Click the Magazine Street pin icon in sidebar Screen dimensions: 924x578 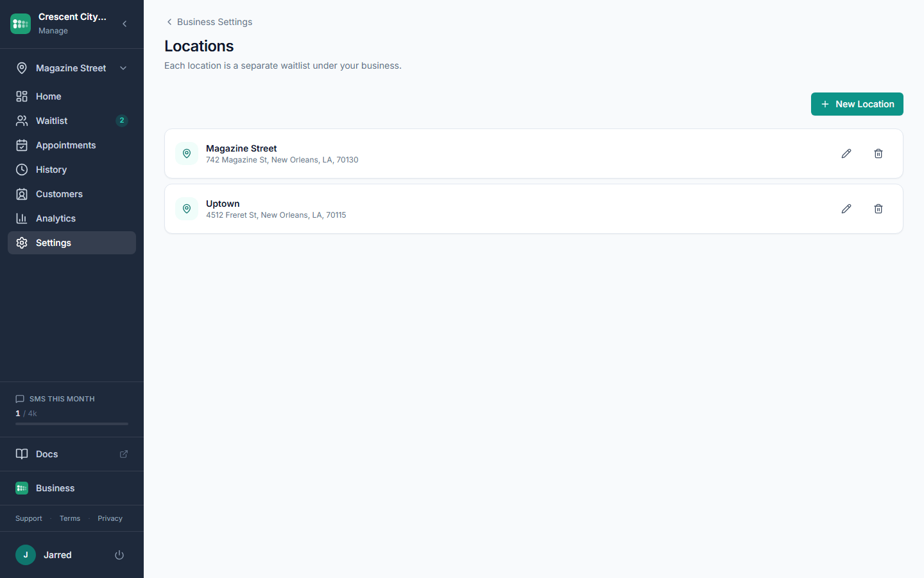coord(22,68)
